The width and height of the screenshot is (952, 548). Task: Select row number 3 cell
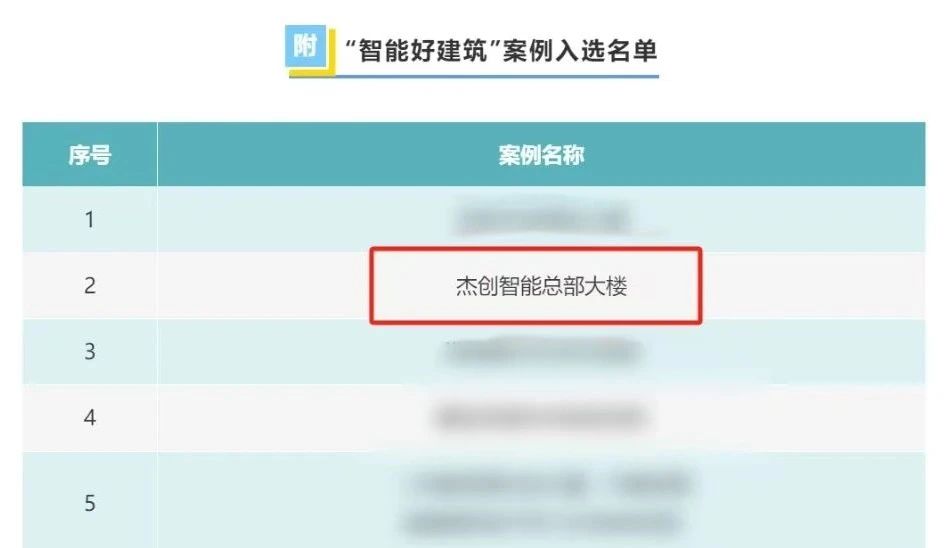(90, 351)
